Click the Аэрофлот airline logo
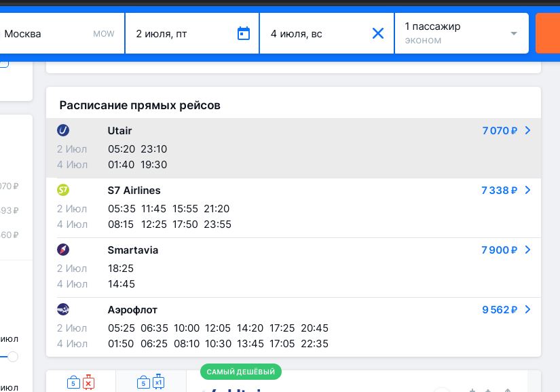Viewport: 560px width, 392px height. tap(63, 309)
